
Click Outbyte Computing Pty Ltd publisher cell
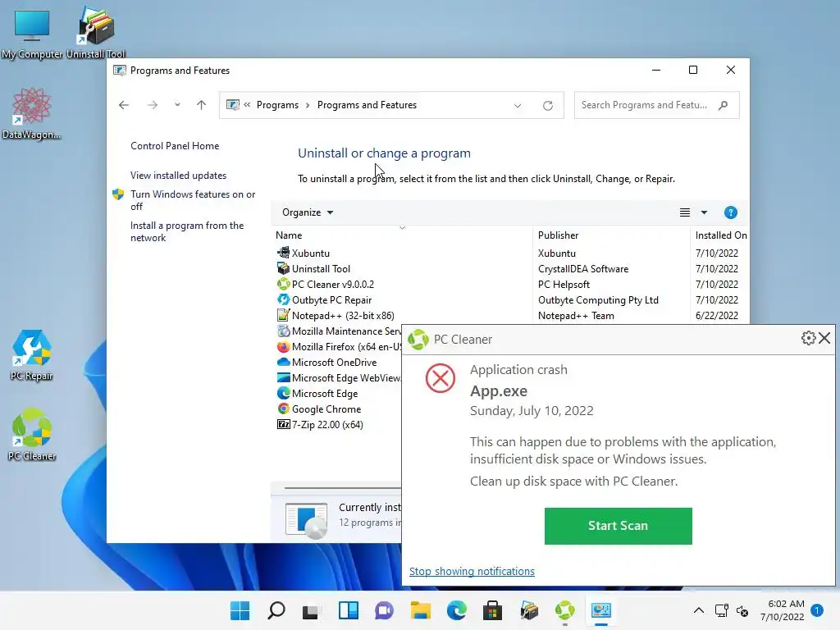click(598, 300)
